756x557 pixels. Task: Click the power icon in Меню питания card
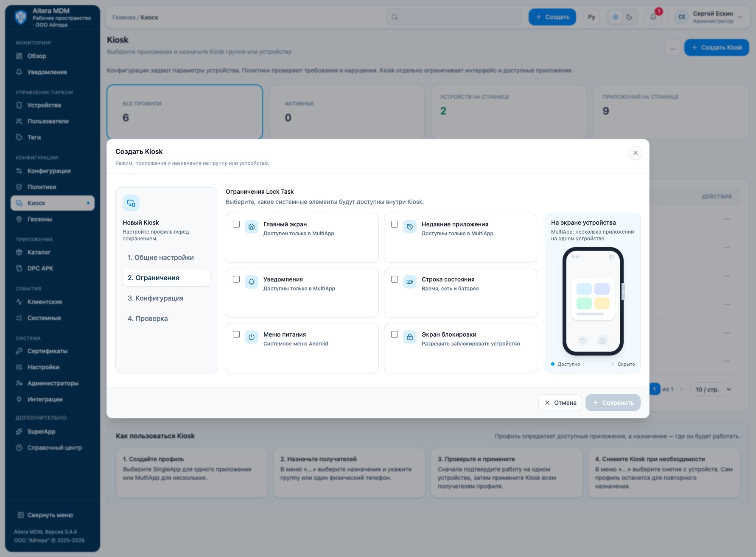click(x=252, y=337)
